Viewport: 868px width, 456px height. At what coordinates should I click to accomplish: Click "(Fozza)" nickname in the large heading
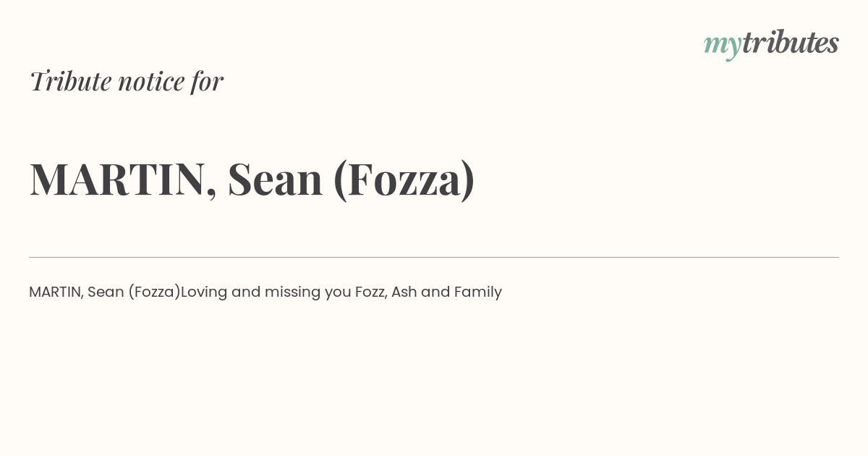(x=404, y=180)
